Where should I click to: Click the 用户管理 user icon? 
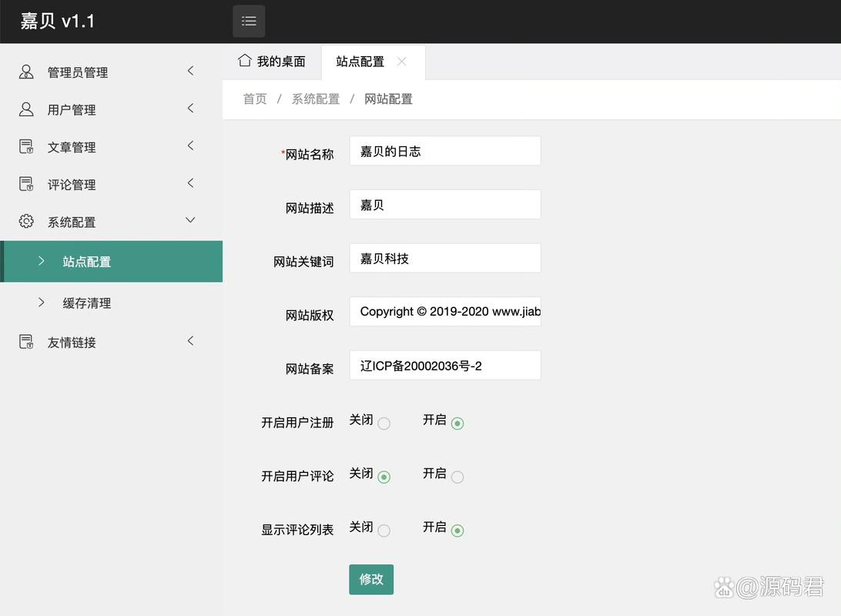click(25, 109)
